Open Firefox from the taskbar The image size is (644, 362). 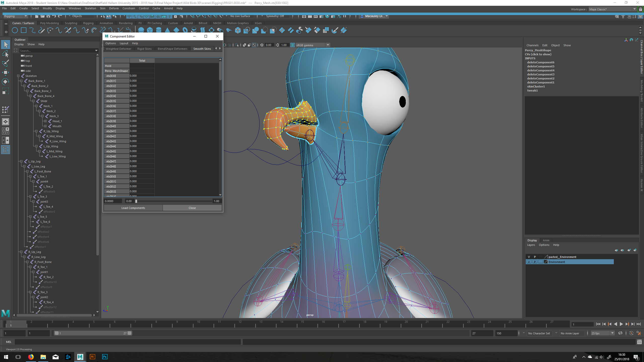point(31,357)
